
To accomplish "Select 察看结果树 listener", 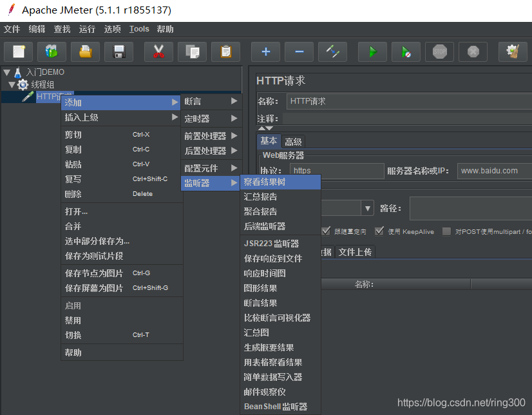I will tap(281, 182).
